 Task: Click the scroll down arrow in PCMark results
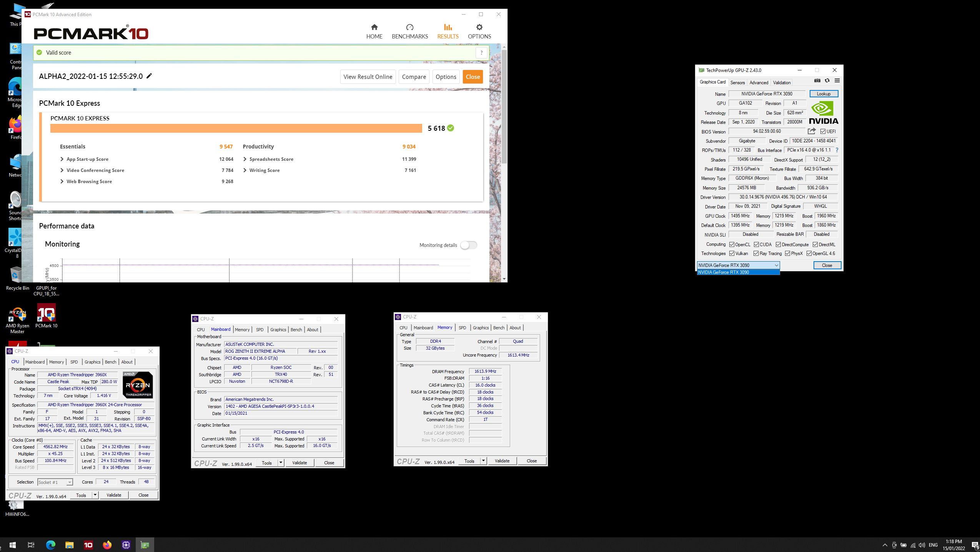[504, 279]
